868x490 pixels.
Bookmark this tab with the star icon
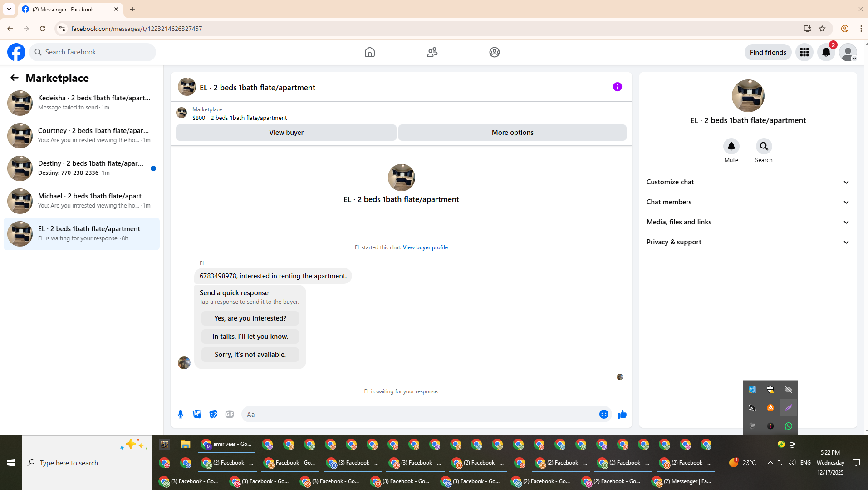point(822,29)
